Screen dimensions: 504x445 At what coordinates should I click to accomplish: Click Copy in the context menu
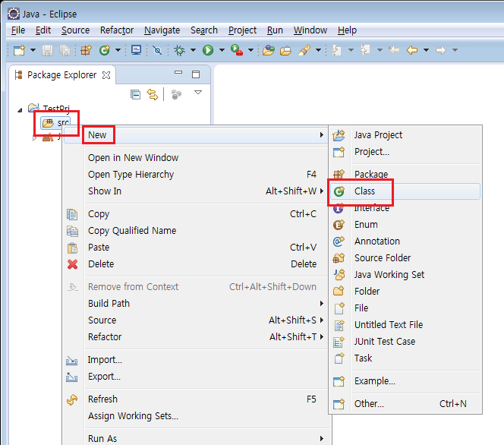[196, 214]
